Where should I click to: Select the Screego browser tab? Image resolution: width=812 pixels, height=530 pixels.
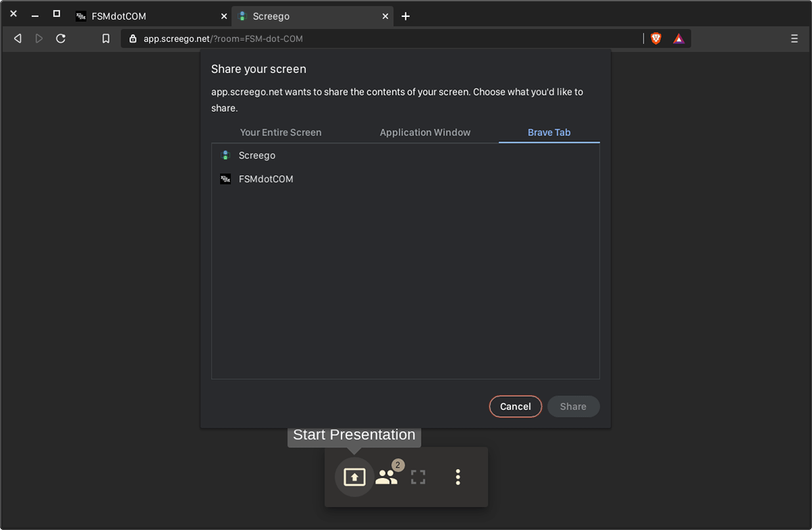click(x=313, y=16)
